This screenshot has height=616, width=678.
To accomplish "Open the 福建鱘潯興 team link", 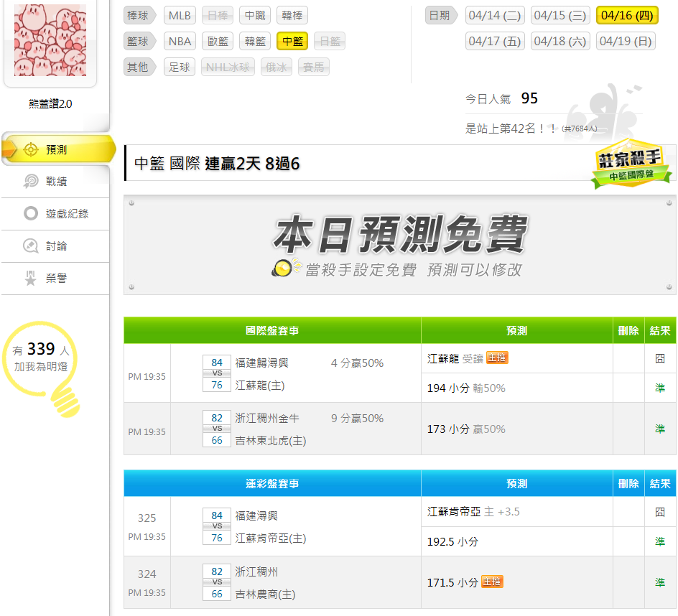I will (x=261, y=363).
